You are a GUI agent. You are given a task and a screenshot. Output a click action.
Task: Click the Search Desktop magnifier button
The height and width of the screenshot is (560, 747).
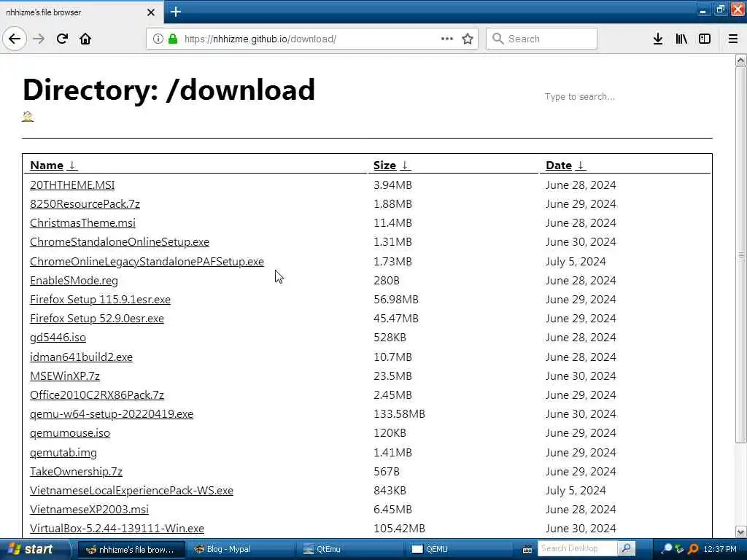627,548
